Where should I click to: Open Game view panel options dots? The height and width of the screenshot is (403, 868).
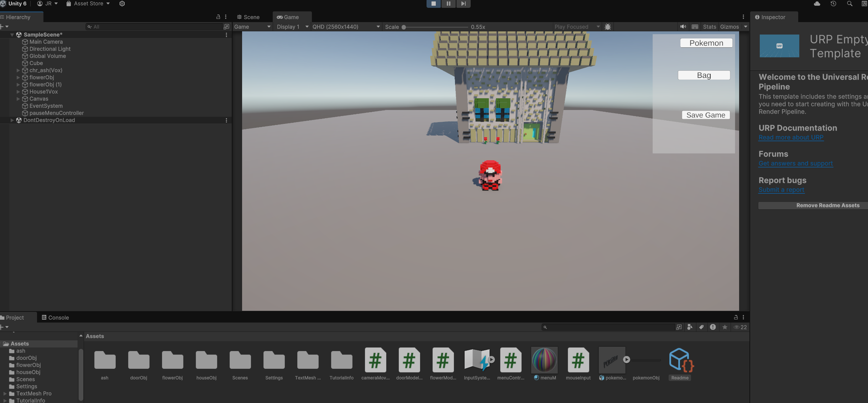743,17
